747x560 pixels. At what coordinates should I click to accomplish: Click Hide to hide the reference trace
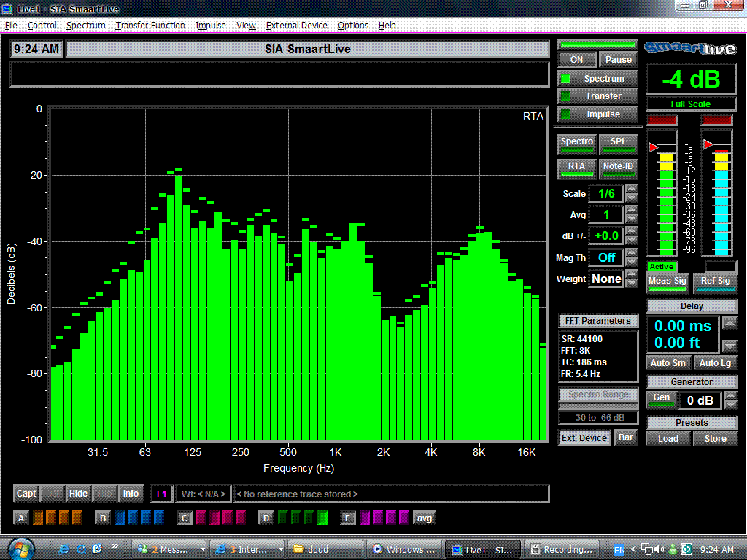point(78,494)
